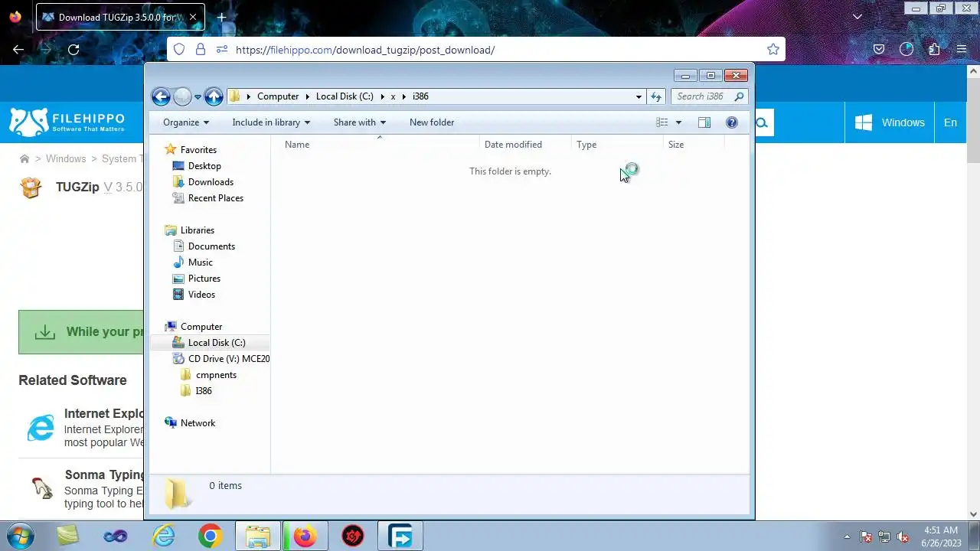This screenshot has height=551, width=980.
Task: Click system tray volume icon
Action: coord(903,536)
